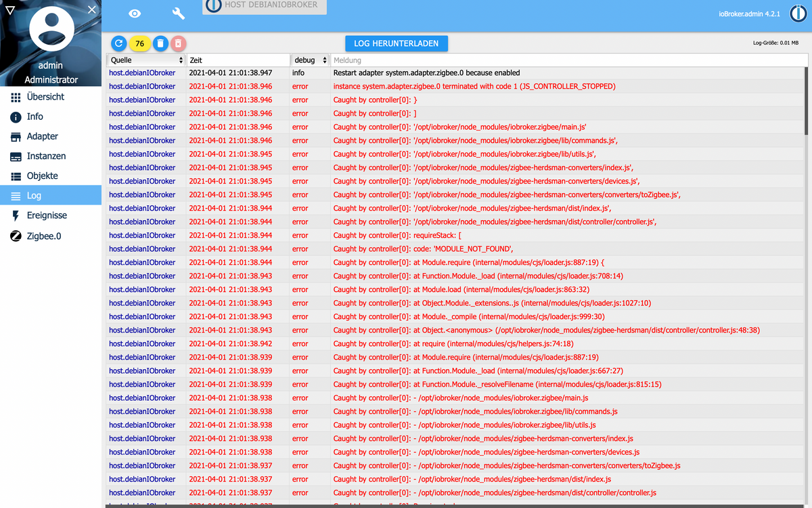Screen dimensions: 812x508
Task: Click the Log-Größe: 0.01 MB label
Action: coord(775,43)
